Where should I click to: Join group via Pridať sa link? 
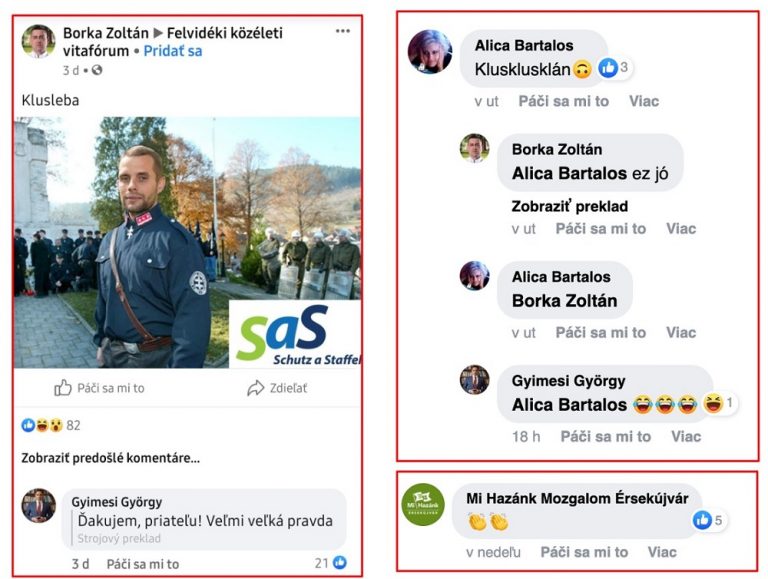[x=173, y=51]
